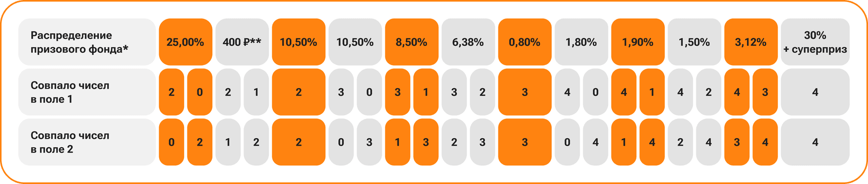This screenshot has height=184, width=868.
Task: Click the 3,12% orange prize cell
Action: 751,42
